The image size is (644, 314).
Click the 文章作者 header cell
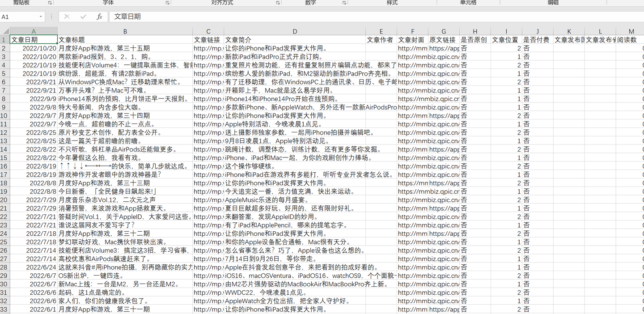click(x=381, y=40)
